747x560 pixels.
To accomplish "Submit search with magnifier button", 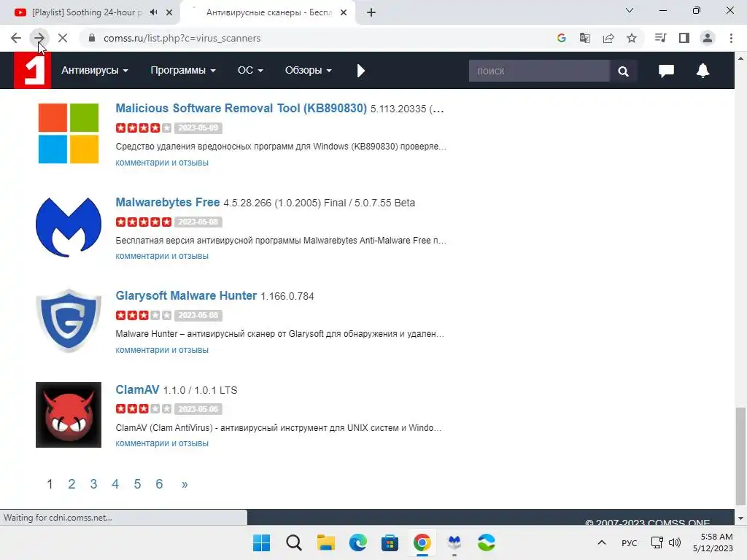I will [x=623, y=71].
